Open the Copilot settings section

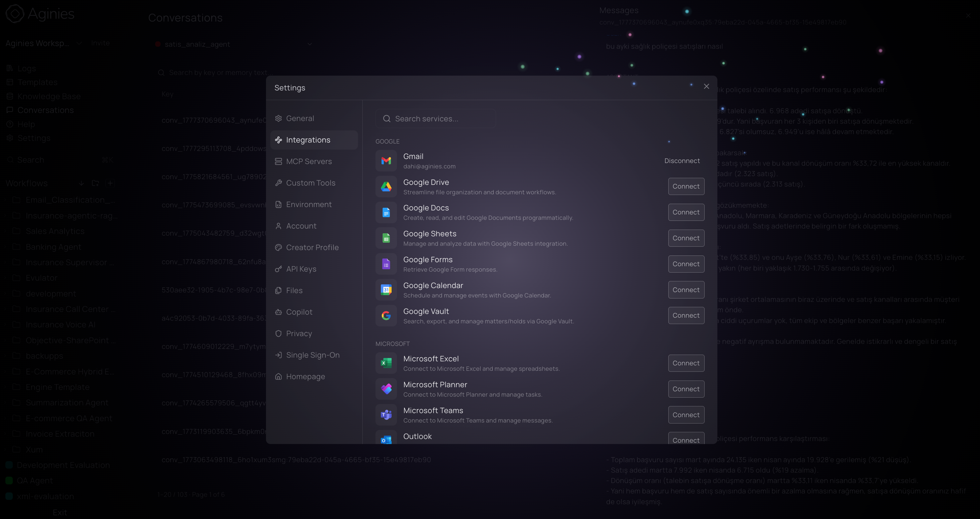click(x=314, y=312)
